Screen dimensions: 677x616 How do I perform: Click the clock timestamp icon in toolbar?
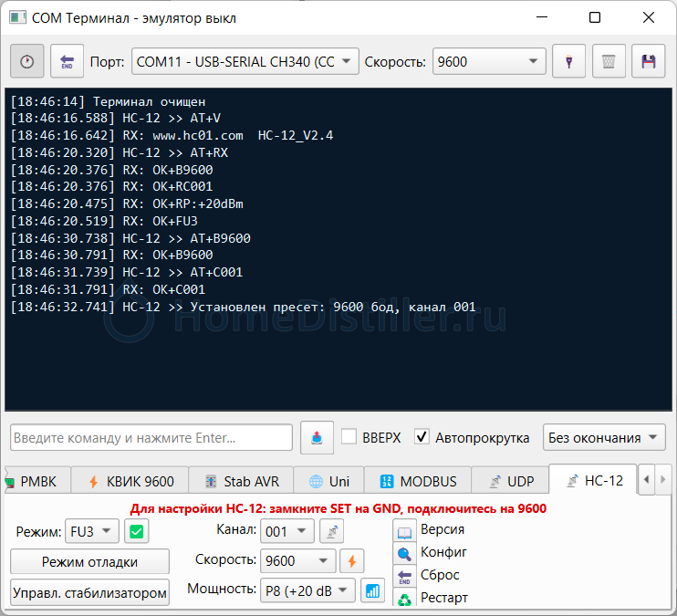click(x=26, y=62)
